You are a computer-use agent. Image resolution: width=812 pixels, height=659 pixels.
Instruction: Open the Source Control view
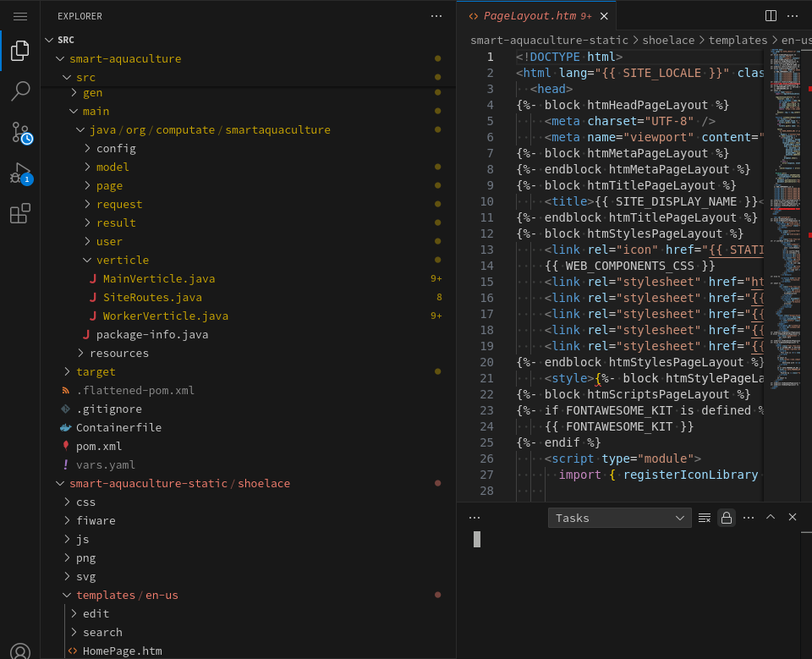click(21, 133)
